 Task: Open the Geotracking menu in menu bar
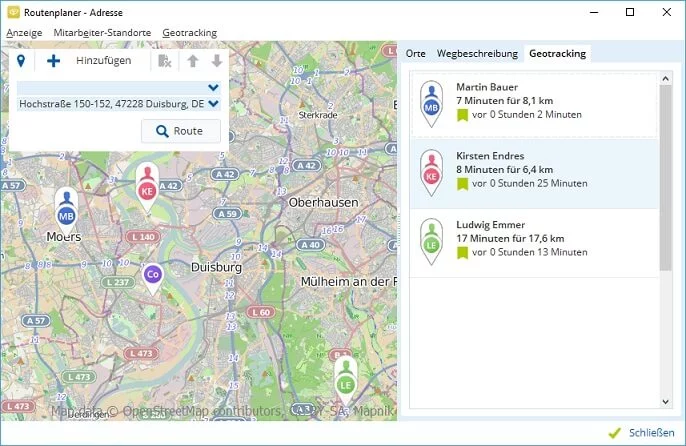189,33
